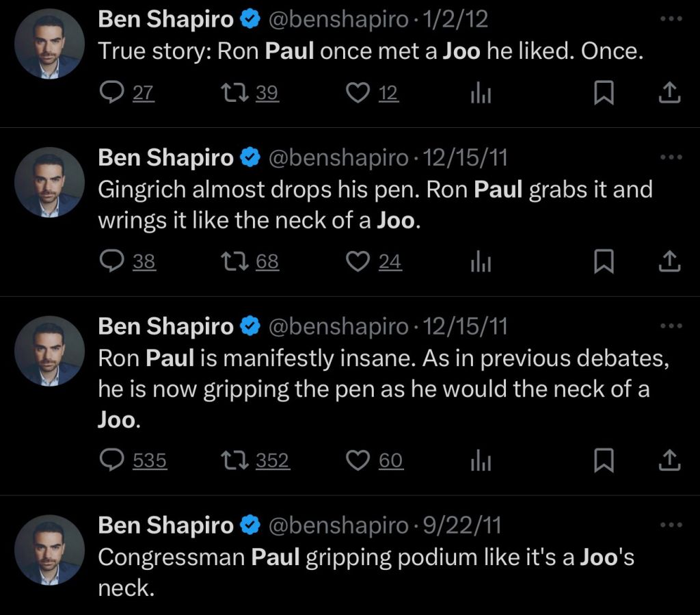700x615 pixels.
Task: Click share icon on tweet with 60 likes
Action: click(x=670, y=461)
